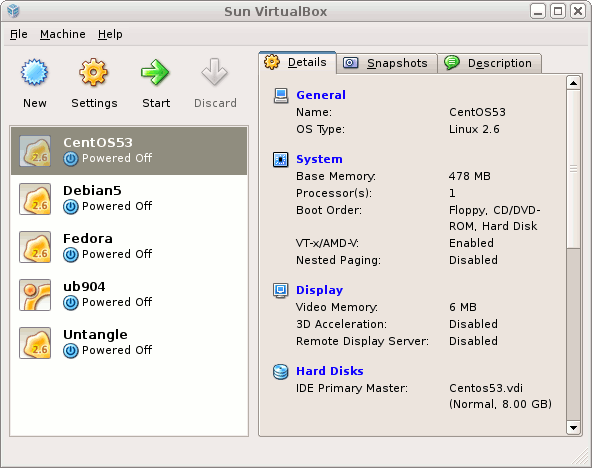Click the details scrollbar down arrow
This screenshot has height=468, width=592.
[x=573, y=428]
